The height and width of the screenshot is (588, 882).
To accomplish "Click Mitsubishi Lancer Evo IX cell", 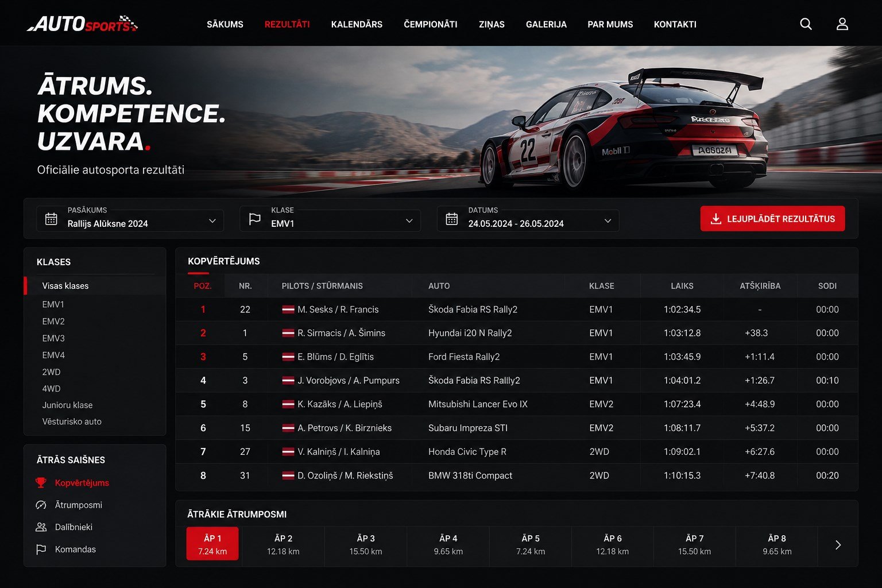I will click(478, 404).
